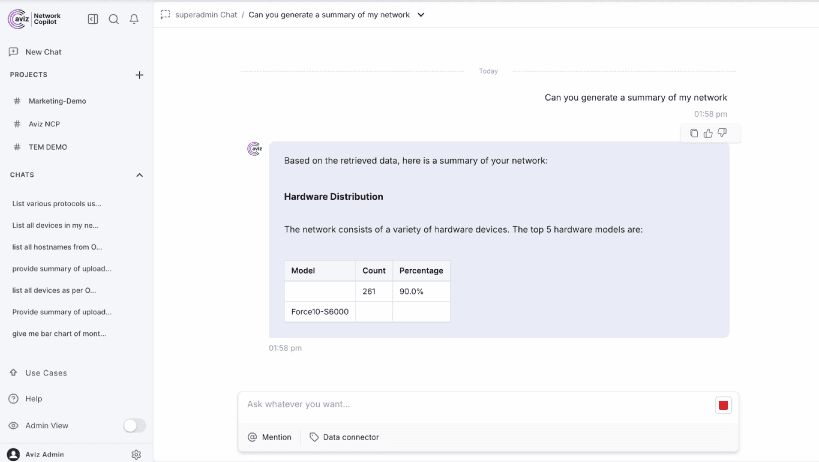Like the response with thumbs up

708,134
